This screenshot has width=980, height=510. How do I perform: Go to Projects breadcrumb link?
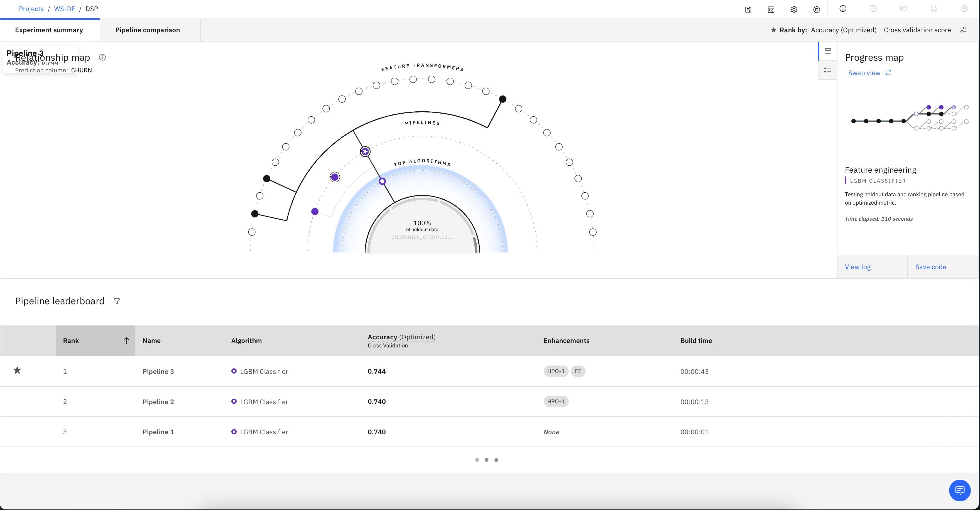(x=31, y=9)
